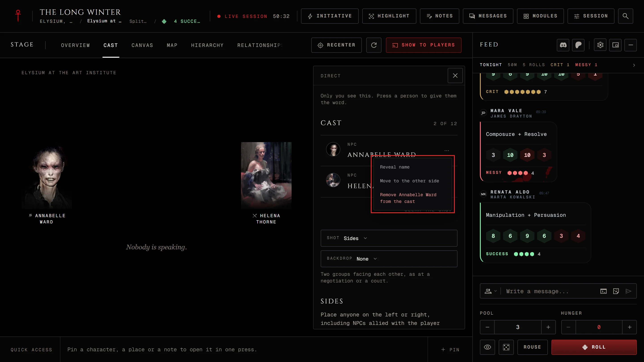Image resolution: width=644 pixels, height=362 pixels.
Task: Click the Recenter button
Action: (336, 45)
